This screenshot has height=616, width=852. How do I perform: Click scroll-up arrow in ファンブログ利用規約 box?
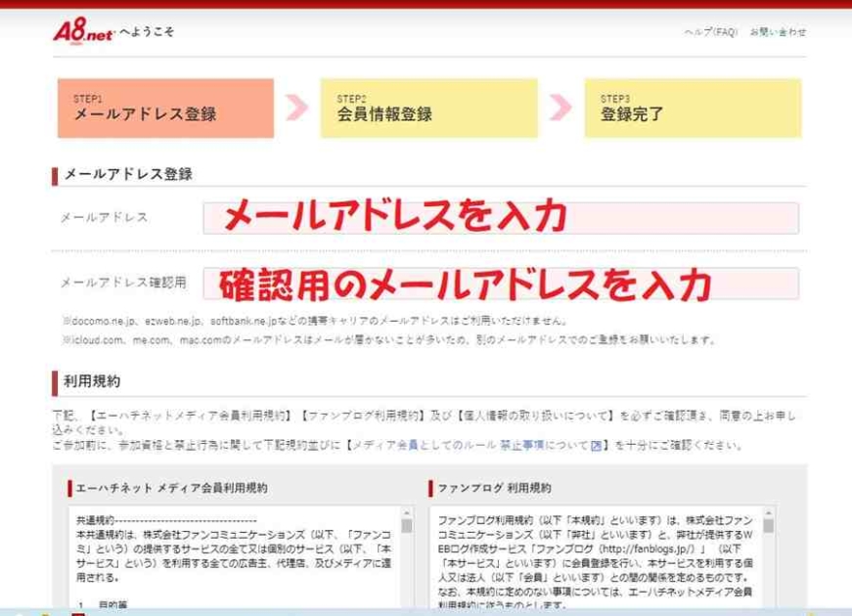point(768,512)
